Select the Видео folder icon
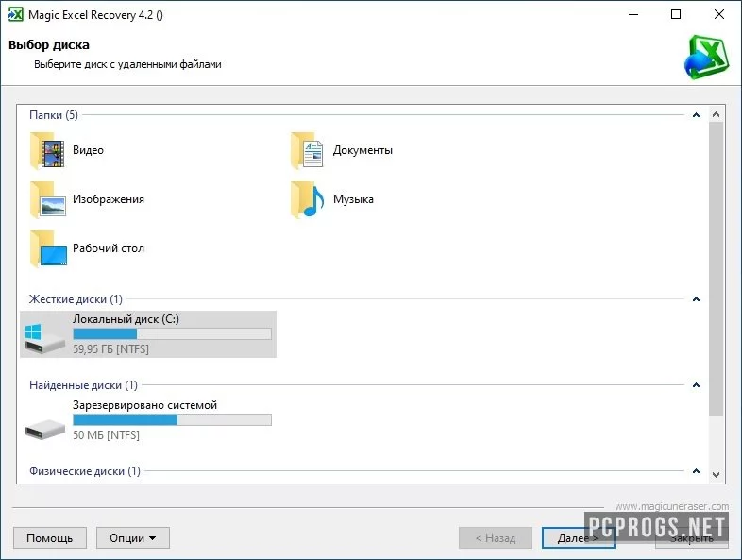 coord(47,150)
